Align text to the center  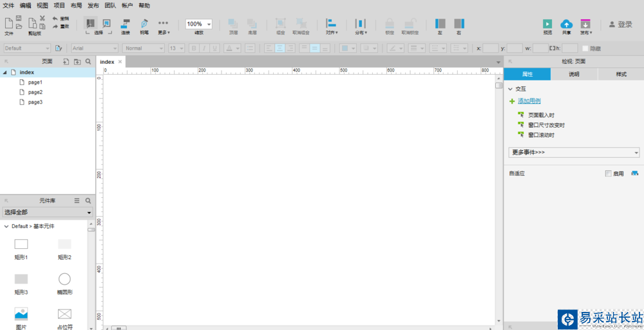pyautogui.click(x=279, y=48)
